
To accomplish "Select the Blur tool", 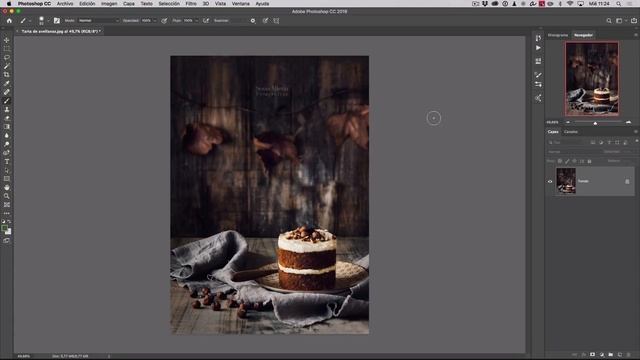I will pos(7,136).
